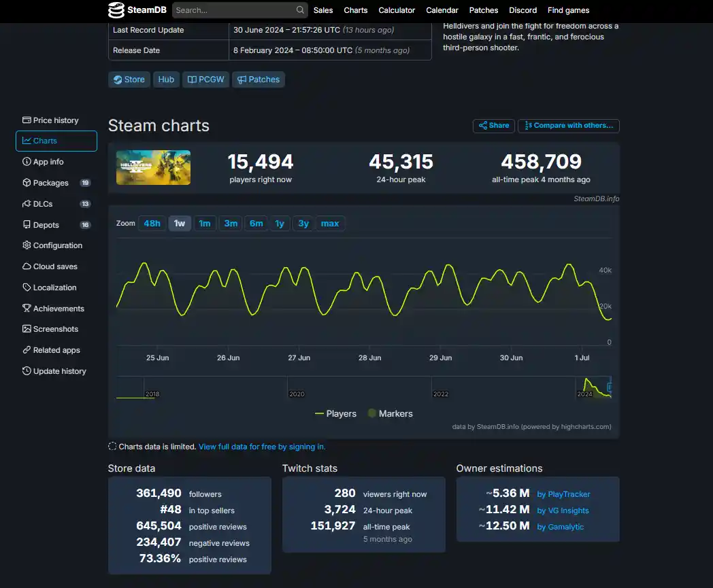Click the Update history clock icon
Image resolution: width=713 pixels, height=588 pixels.
click(x=27, y=370)
